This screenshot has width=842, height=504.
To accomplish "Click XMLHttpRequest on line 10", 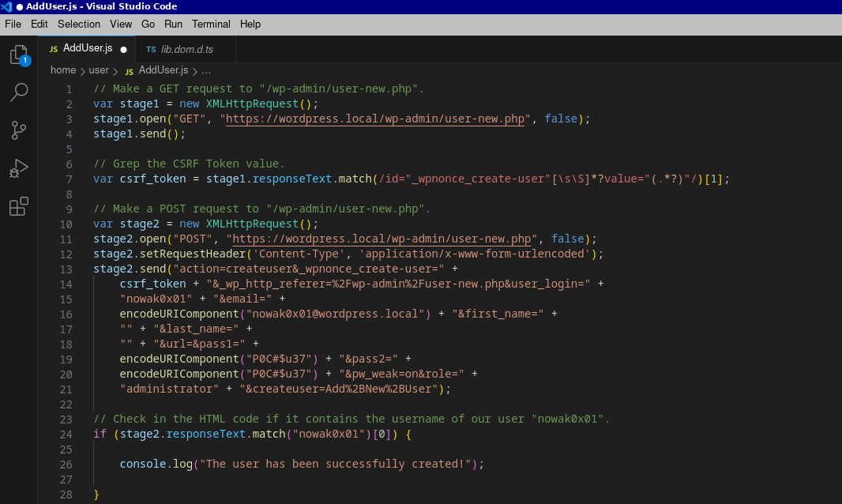I will 252,224.
